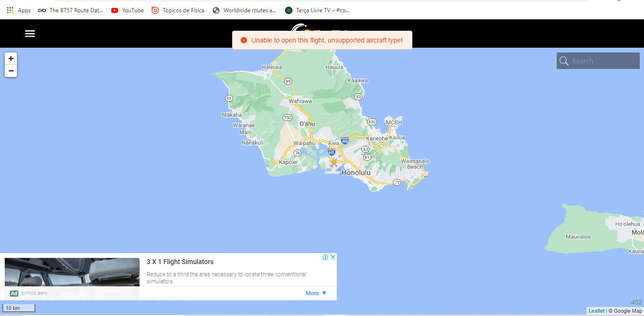Image resolution: width=644 pixels, height=316 pixels.
Task: Open the Leaflet attribution link
Action: (596, 311)
